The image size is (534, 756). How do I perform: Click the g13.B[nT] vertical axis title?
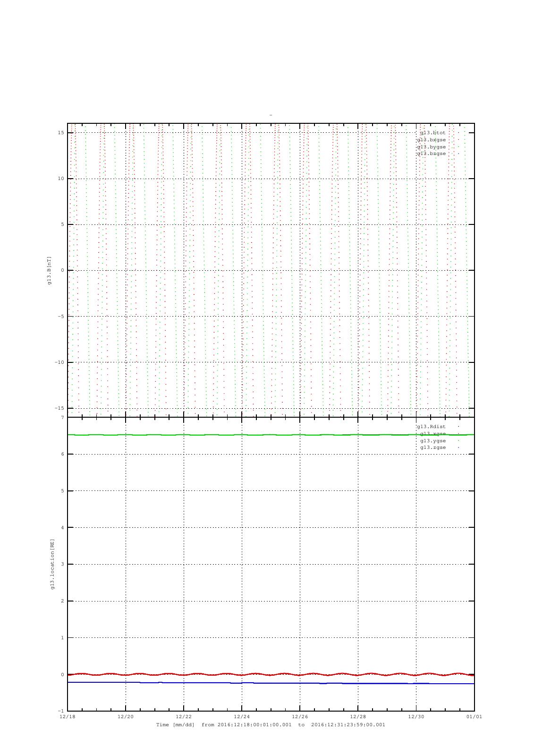[49, 270]
